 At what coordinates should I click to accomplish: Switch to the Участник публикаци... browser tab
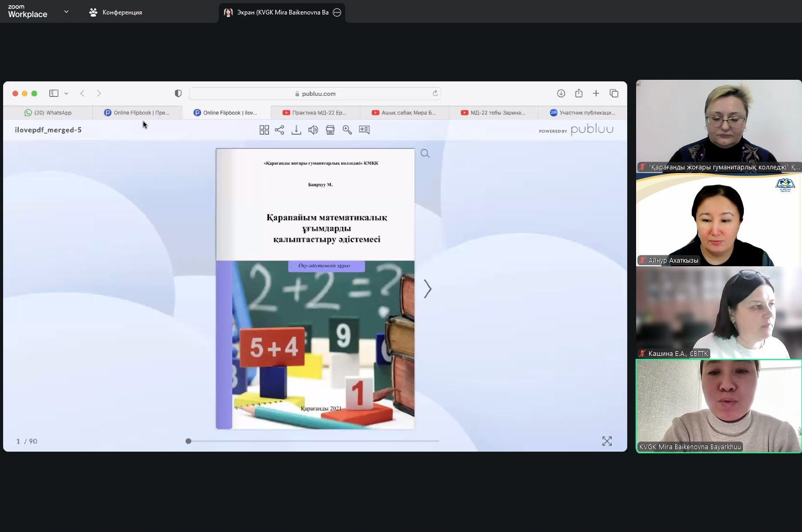click(582, 112)
